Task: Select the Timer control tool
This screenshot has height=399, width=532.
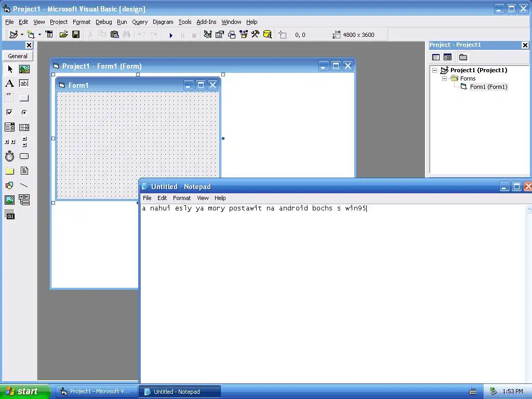Action: click(x=10, y=156)
